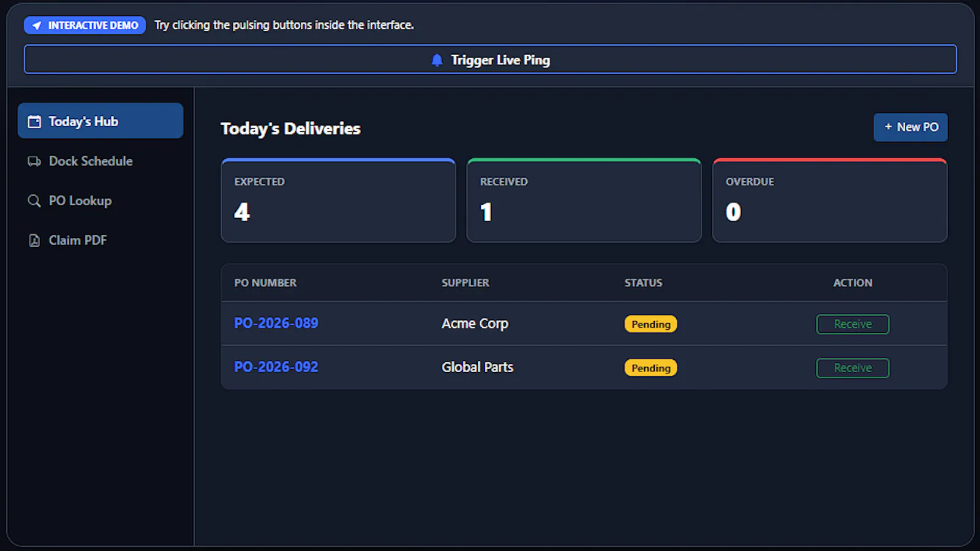Open PO-2026-092 link
The width and height of the screenshot is (980, 551).
[x=276, y=367]
